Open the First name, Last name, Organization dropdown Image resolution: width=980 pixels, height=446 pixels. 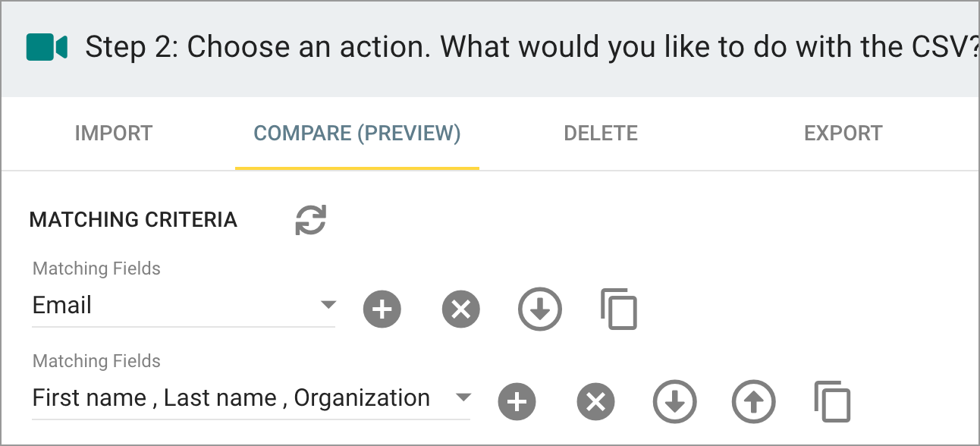(251, 398)
